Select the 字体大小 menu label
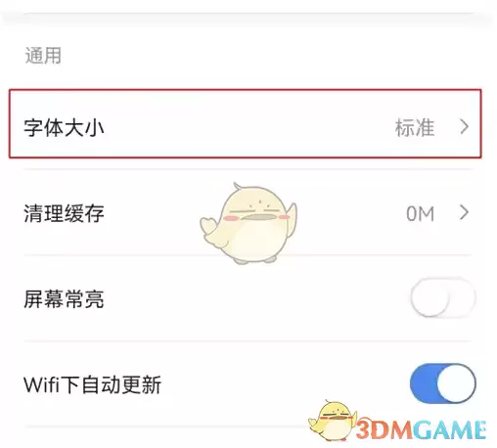 click(64, 128)
